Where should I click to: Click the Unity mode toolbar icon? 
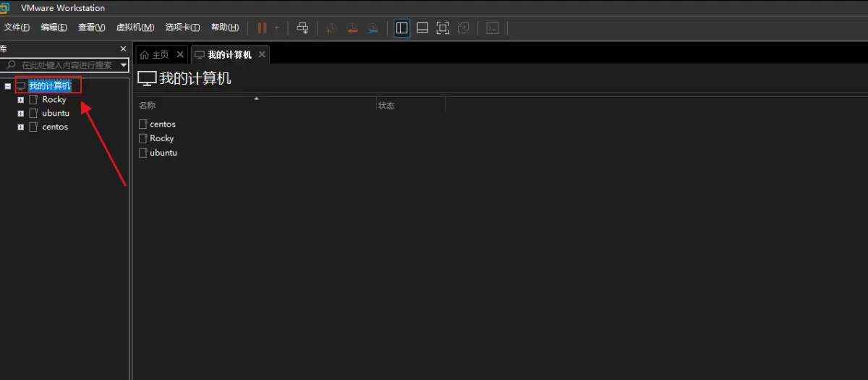tap(464, 28)
